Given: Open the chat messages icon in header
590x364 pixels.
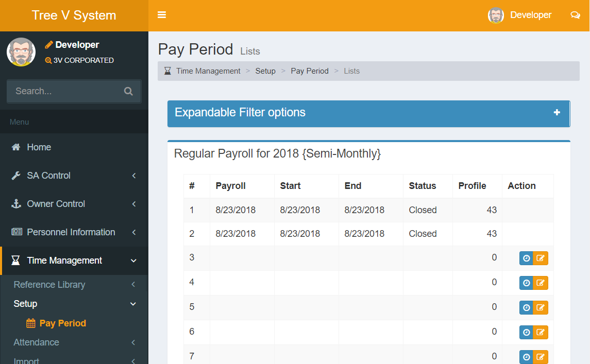Looking at the screenshot, I should 575,15.
